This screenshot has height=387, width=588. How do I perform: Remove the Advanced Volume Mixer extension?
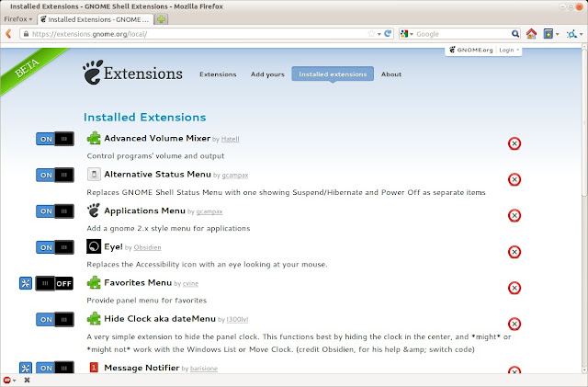point(514,143)
